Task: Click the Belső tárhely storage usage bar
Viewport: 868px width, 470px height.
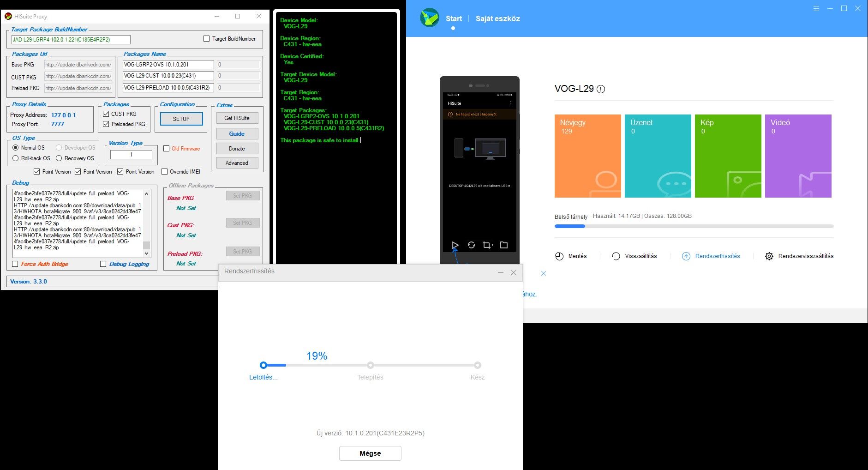Action: tap(694, 226)
